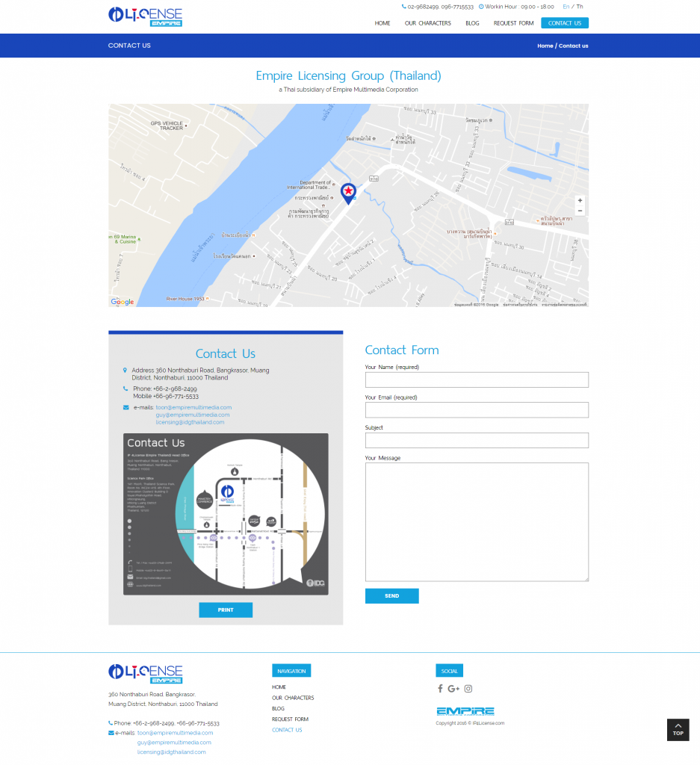This screenshot has width=700, height=765.
Task: Open the HOME menu item in header
Action: pos(382,23)
